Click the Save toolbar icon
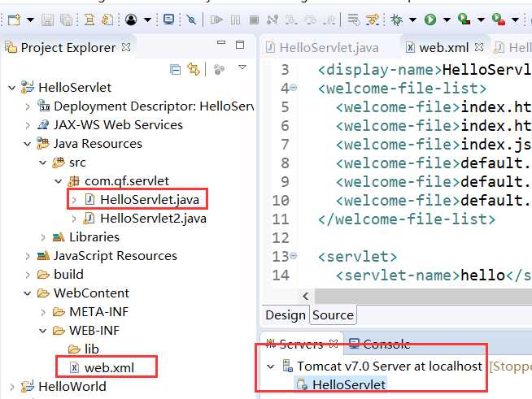 click(x=47, y=20)
